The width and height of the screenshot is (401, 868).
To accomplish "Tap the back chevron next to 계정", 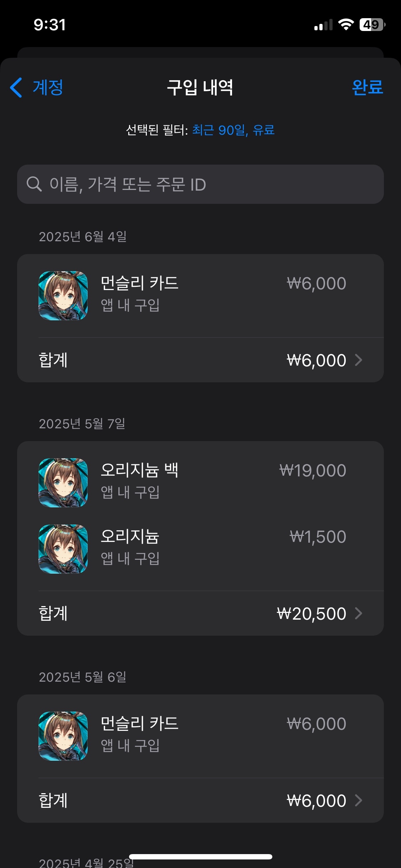I will click(16, 87).
